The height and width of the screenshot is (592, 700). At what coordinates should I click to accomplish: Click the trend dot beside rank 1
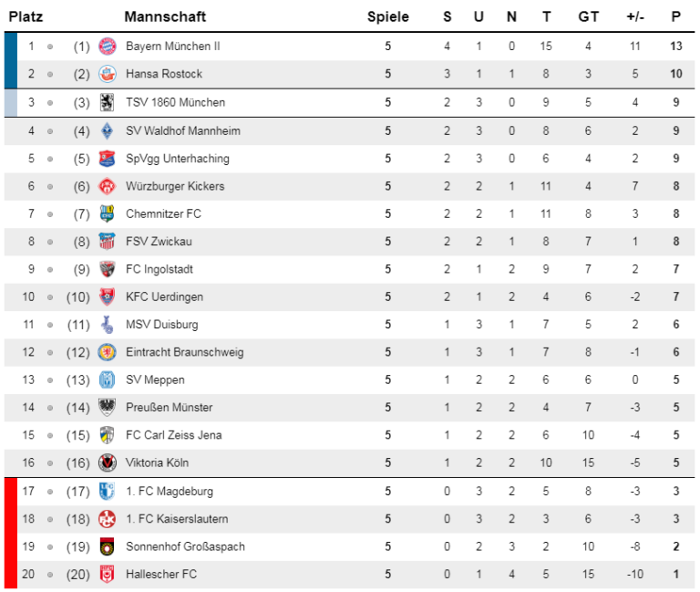click(x=50, y=47)
